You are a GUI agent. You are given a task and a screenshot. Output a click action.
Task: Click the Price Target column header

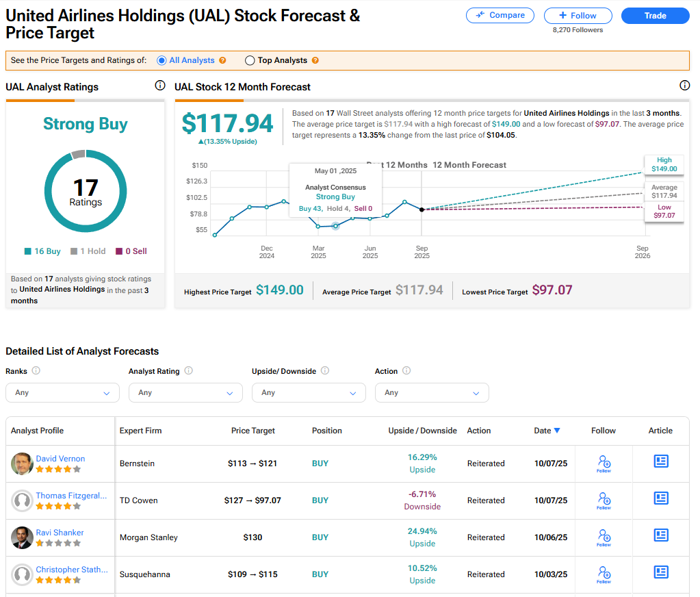pyautogui.click(x=252, y=431)
